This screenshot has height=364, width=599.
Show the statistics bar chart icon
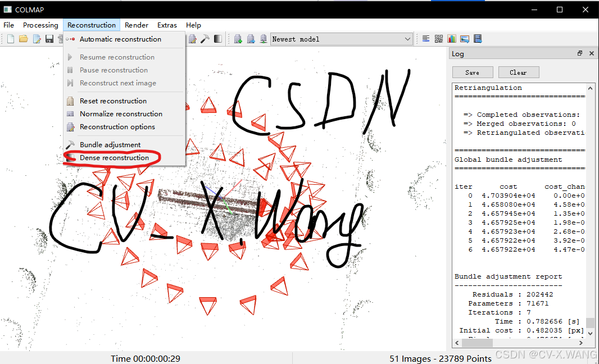tap(452, 38)
